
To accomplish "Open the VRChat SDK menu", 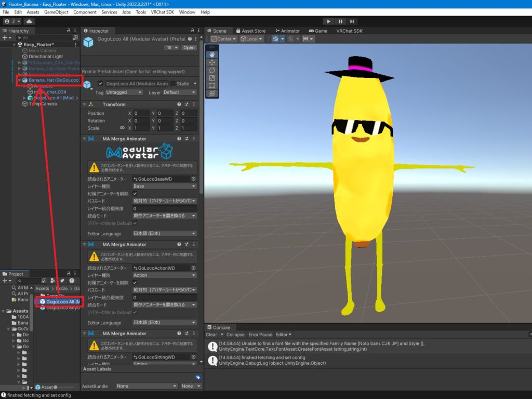I will pos(163,12).
